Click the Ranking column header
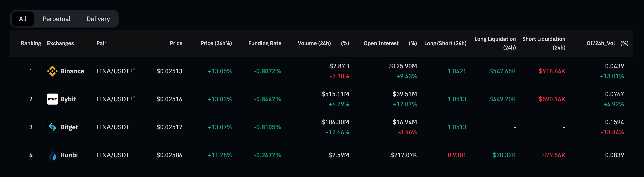644x177 pixels. pos(31,43)
